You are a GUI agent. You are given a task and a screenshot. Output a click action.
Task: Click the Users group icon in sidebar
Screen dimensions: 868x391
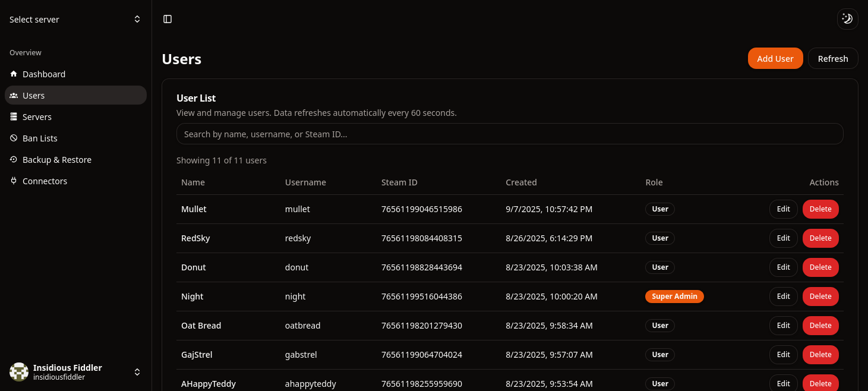click(13, 95)
